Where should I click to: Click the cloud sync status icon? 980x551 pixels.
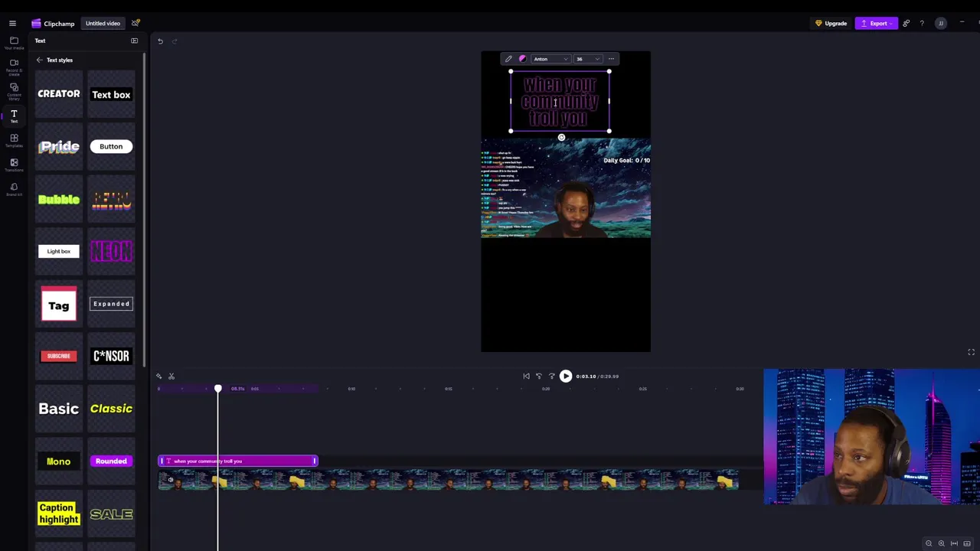tap(136, 23)
